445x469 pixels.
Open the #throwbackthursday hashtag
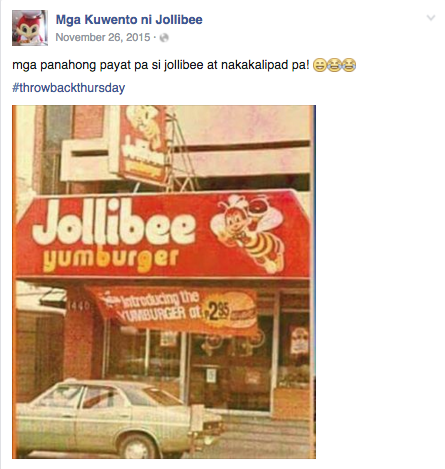coord(69,88)
